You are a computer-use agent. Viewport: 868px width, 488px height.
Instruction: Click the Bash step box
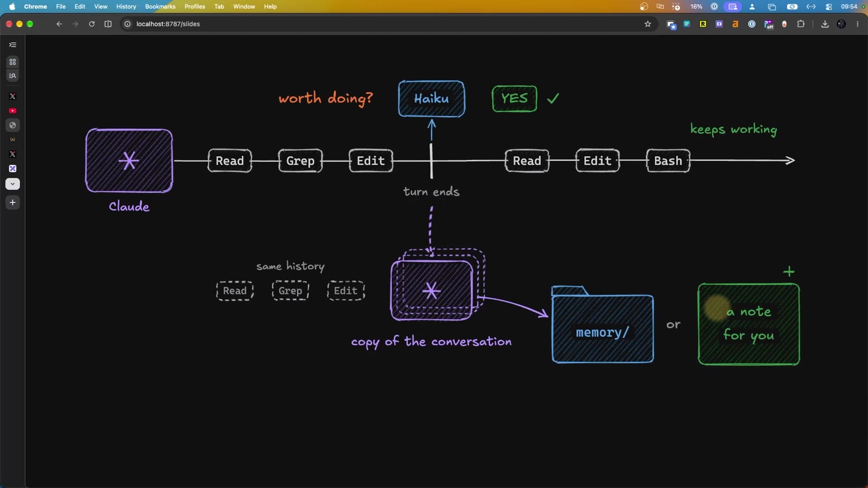668,160
